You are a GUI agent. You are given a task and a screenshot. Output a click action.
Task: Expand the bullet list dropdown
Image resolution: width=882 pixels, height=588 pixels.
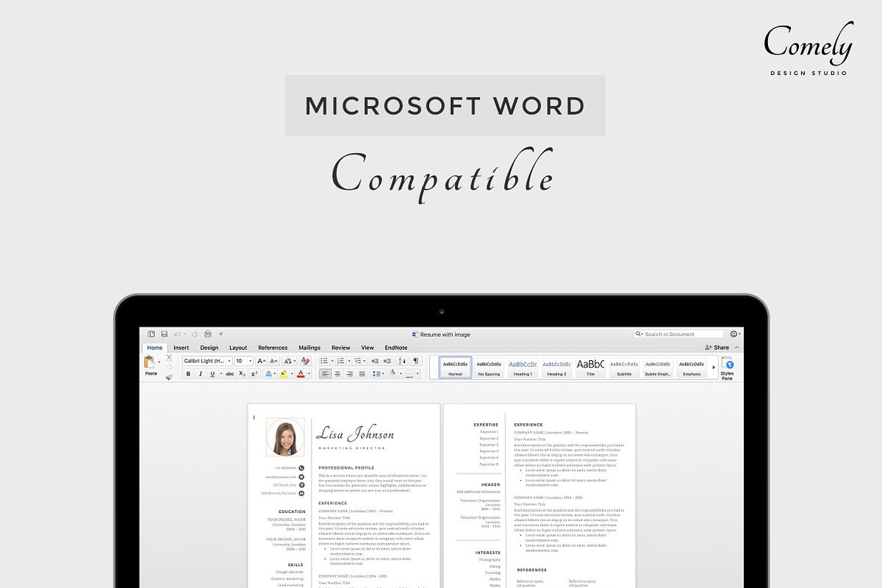coord(332,361)
